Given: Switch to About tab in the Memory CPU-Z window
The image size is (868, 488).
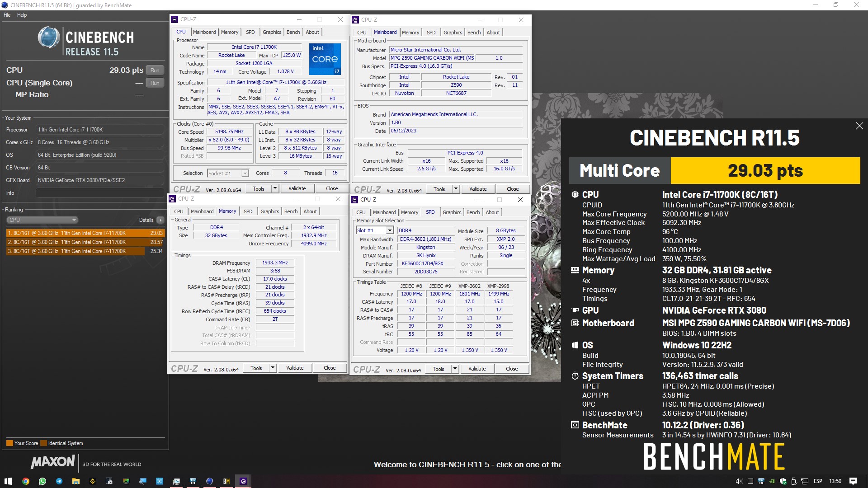Looking at the screenshot, I should click(x=310, y=211).
